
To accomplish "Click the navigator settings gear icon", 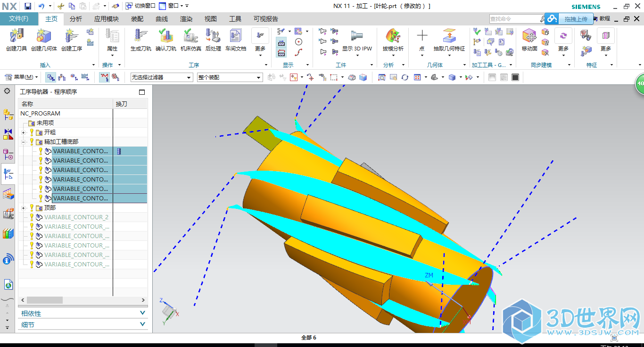I will (x=7, y=91).
